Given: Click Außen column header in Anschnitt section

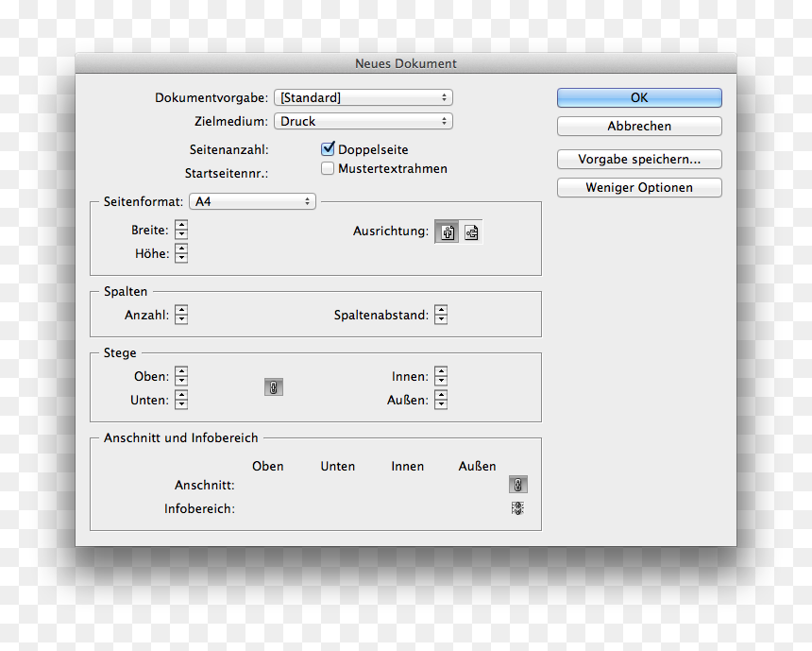Looking at the screenshot, I should point(477,467).
